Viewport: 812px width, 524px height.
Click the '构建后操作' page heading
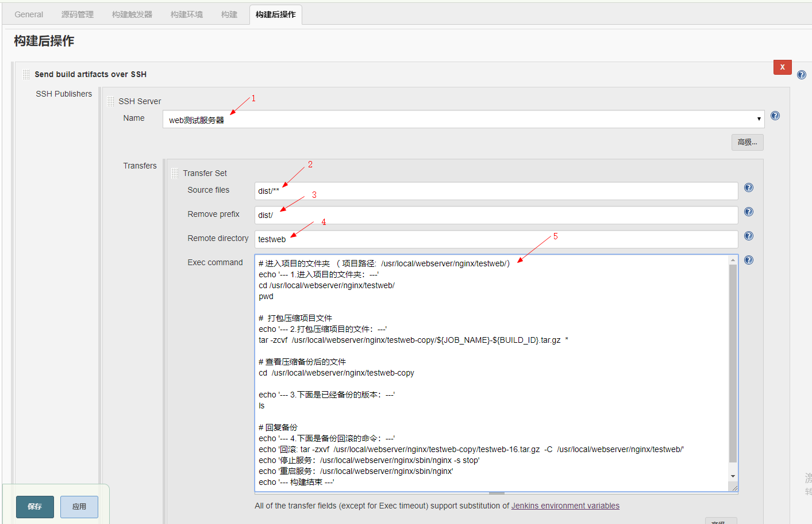(44, 41)
